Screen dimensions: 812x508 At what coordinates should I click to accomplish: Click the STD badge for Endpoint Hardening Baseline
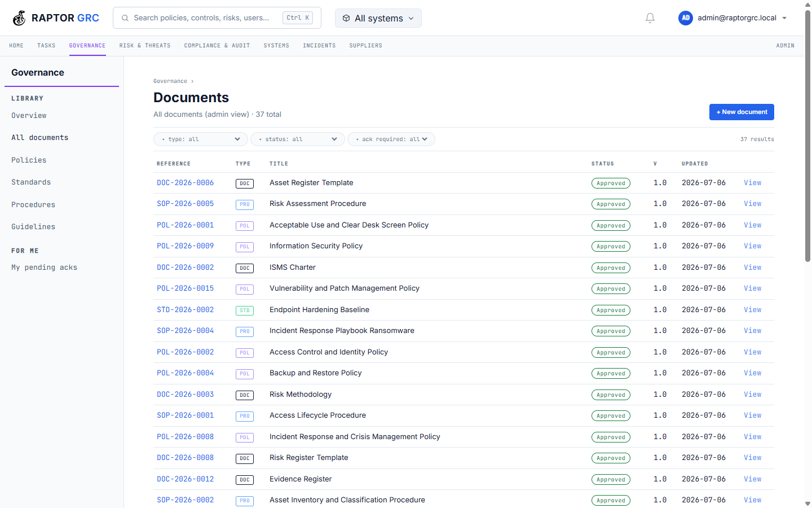click(x=245, y=310)
